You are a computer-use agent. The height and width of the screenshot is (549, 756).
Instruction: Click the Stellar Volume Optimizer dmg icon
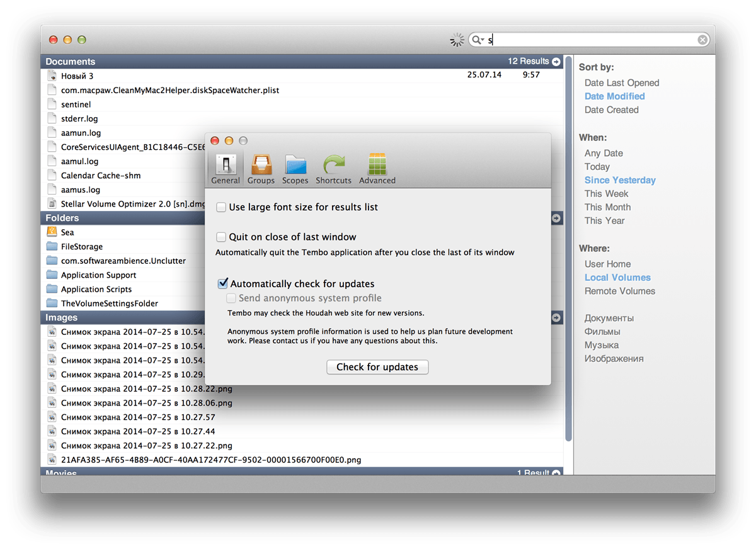pos(52,204)
